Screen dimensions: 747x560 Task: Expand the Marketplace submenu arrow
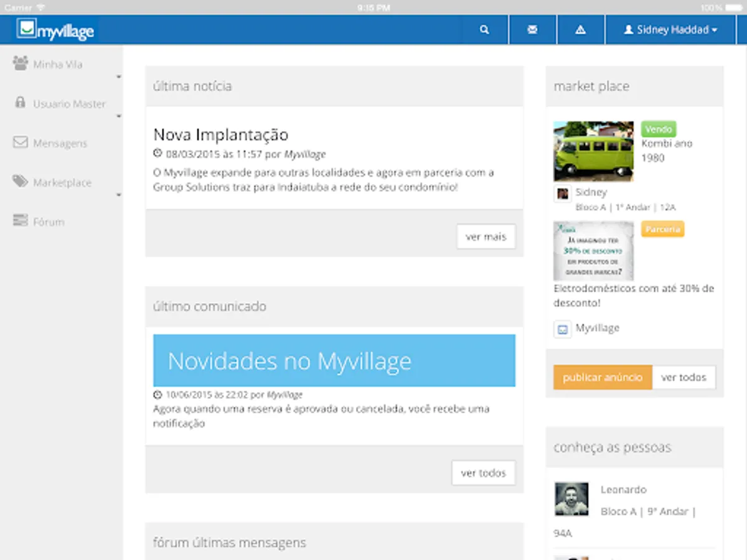pyautogui.click(x=118, y=195)
